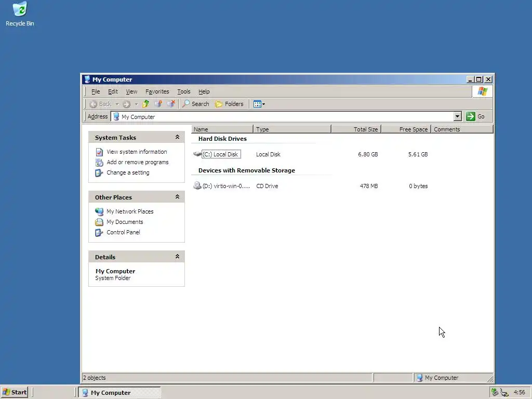Click the Control Panel icon in sidebar
The height and width of the screenshot is (399, 532).
[x=99, y=232]
